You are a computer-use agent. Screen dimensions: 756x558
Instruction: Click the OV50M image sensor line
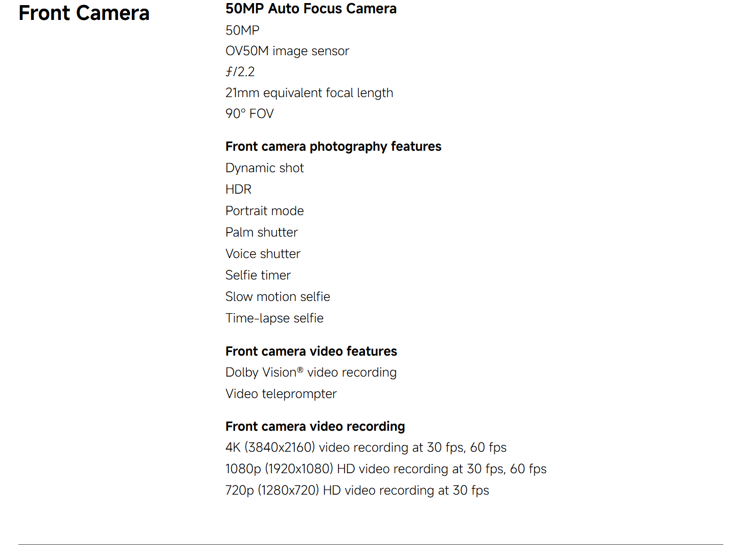click(287, 51)
